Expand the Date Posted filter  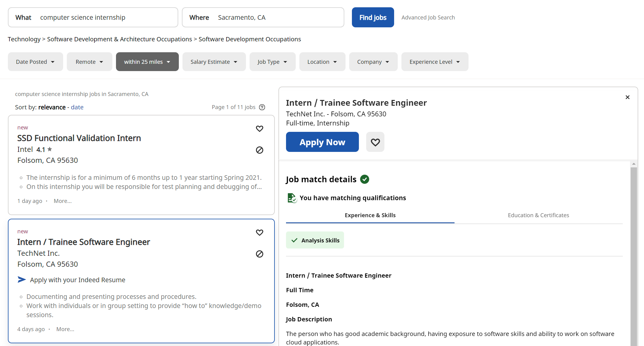click(x=35, y=62)
